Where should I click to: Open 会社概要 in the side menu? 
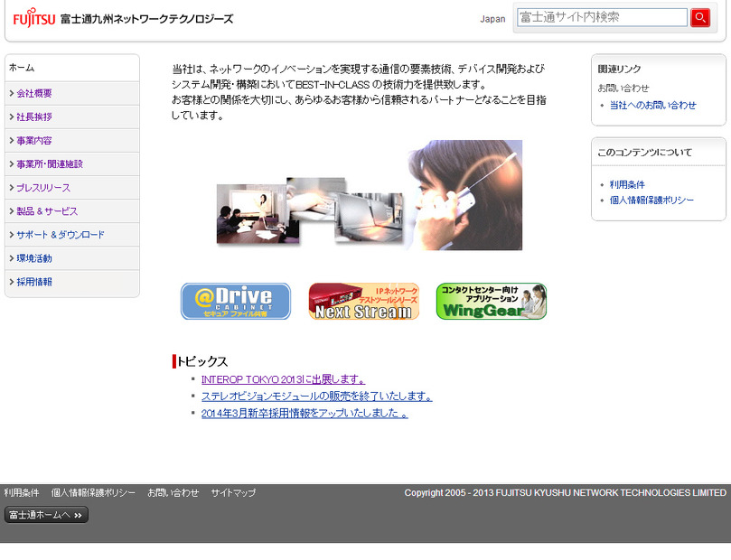[71, 94]
